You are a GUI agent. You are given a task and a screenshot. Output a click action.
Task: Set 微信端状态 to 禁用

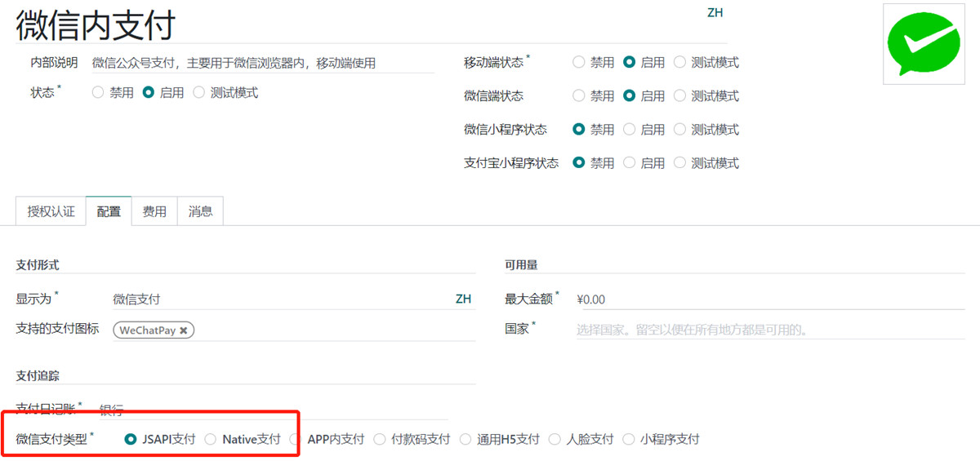coord(579,95)
